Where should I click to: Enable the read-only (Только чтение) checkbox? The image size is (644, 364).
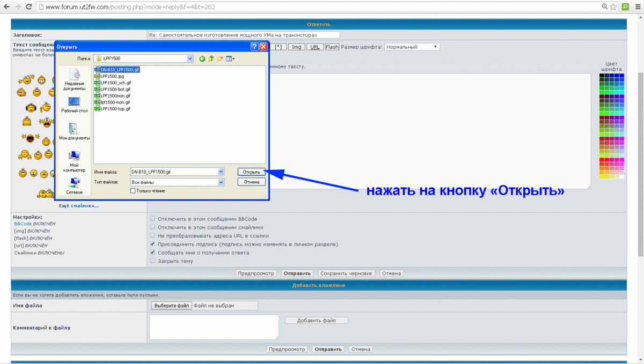133,191
